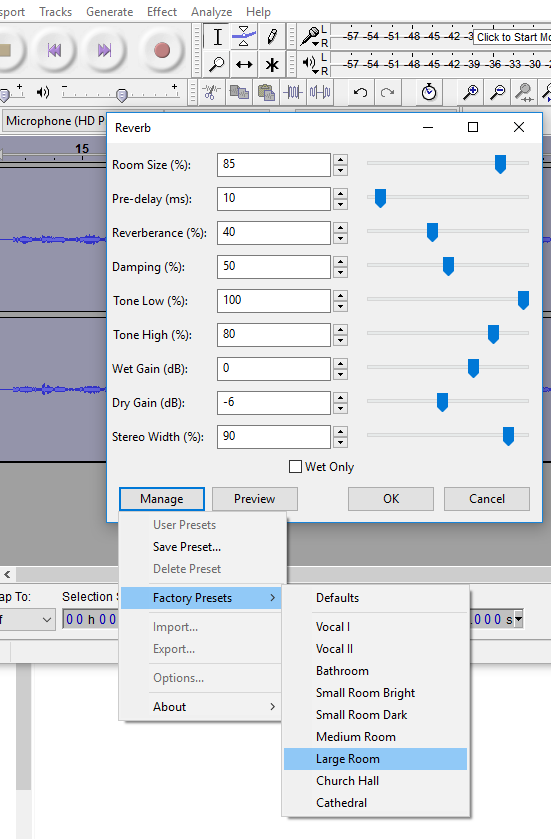Select the Envelope tool

click(244, 37)
